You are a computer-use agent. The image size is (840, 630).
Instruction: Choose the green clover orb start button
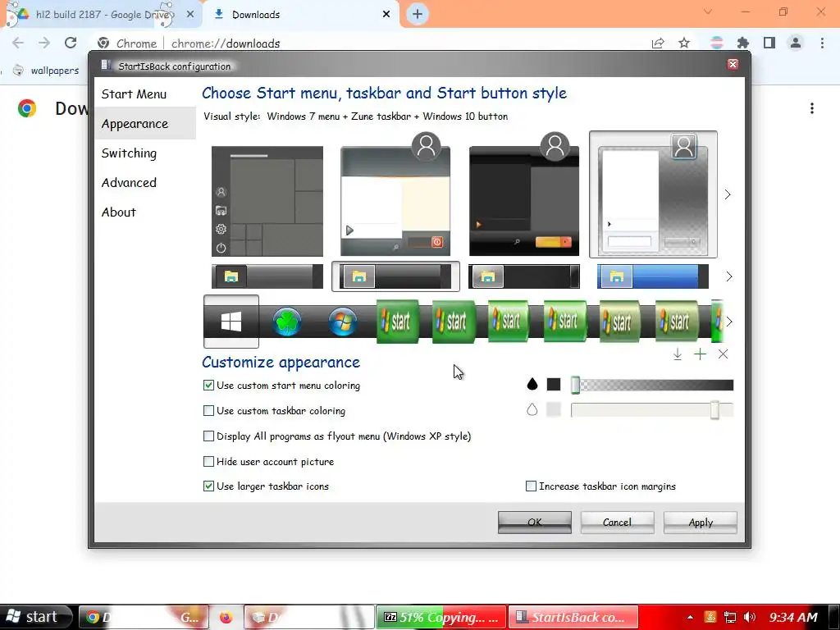pyautogui.click(x=287, y=322)
